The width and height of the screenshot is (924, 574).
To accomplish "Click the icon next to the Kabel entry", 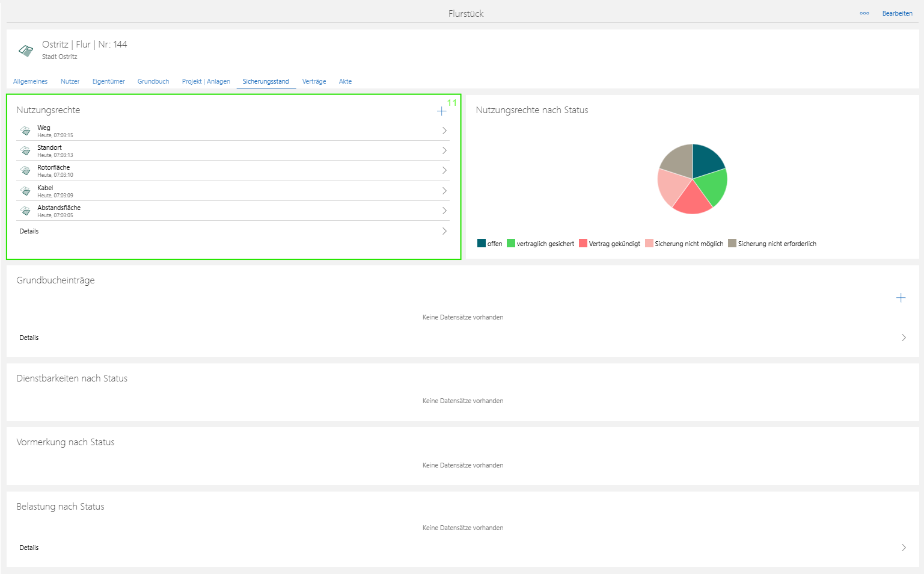I will click(25, 191).
